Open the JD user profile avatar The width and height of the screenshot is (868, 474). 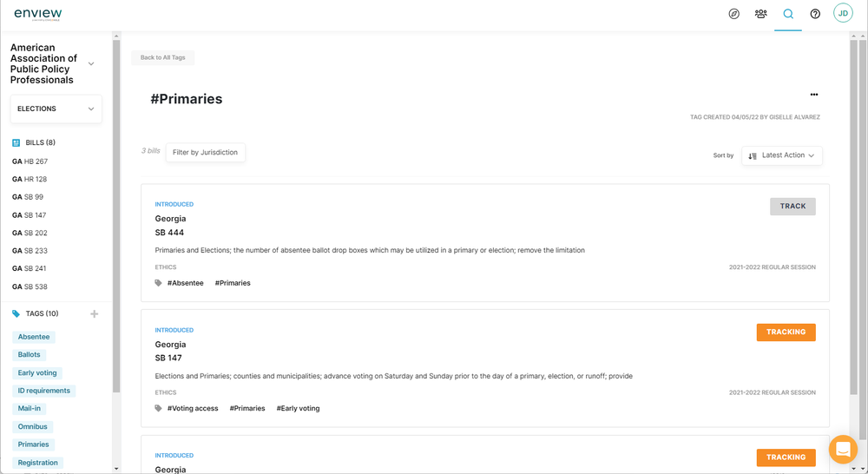coord(843,13)
